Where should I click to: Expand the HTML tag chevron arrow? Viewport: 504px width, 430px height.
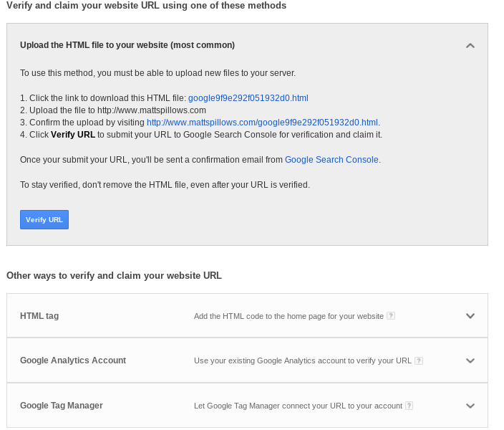470,315
